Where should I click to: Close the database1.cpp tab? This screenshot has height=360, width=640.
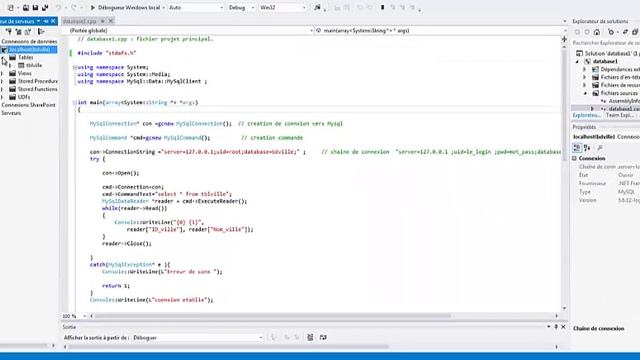[111, 21]
